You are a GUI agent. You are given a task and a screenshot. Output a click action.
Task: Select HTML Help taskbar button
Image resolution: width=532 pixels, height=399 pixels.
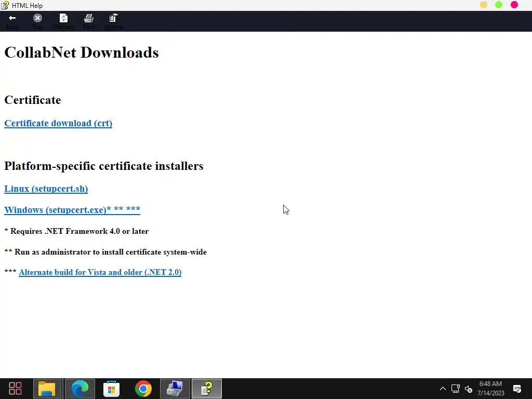tap(207, 389)
